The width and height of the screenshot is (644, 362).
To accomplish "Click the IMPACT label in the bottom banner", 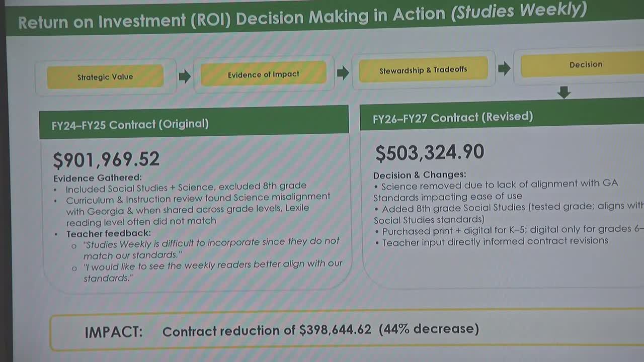I will point(113,332).
